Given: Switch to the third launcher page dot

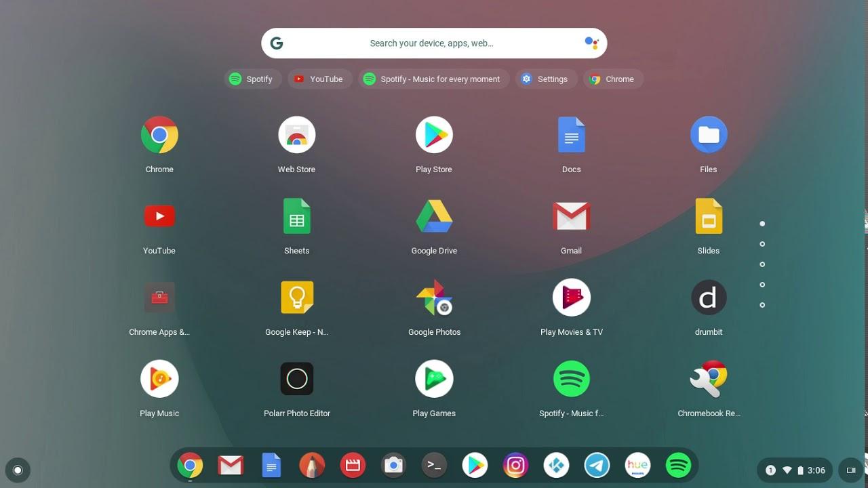Looking at the screenshot, I should (x=762, y=264).
